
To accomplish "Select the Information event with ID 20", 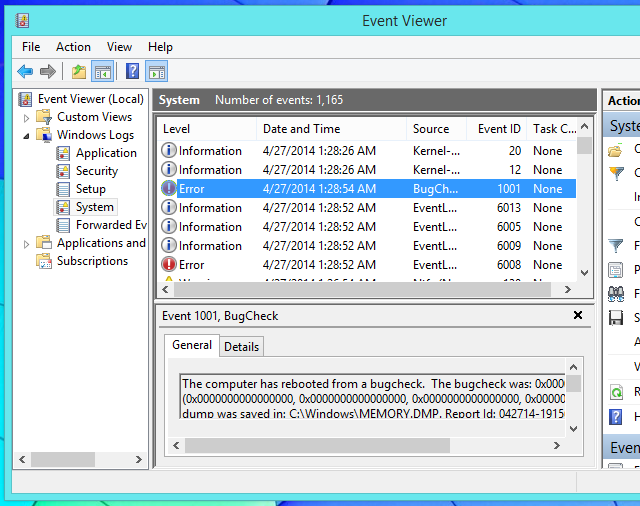I will 367,151.
